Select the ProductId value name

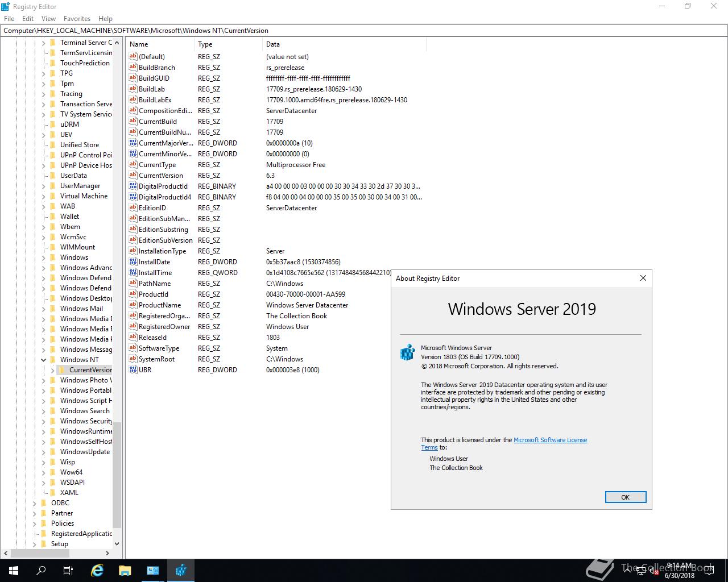tap(154, 294)
